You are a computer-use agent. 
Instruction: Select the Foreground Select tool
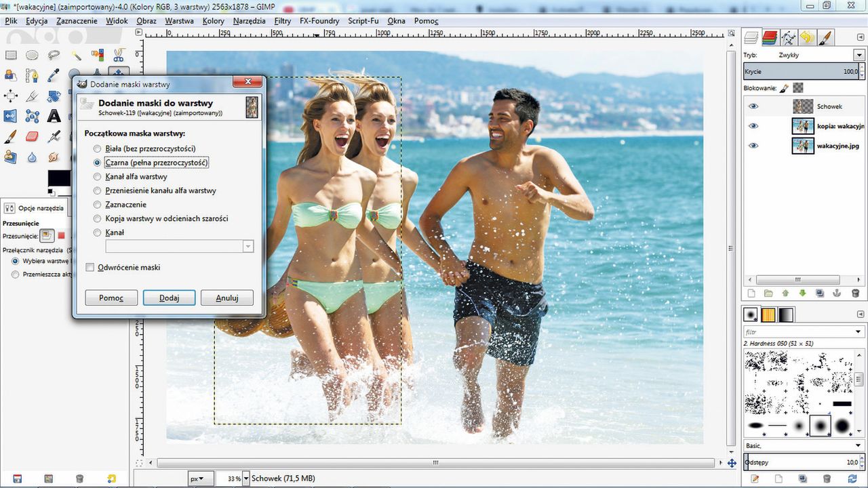(10, 75)
